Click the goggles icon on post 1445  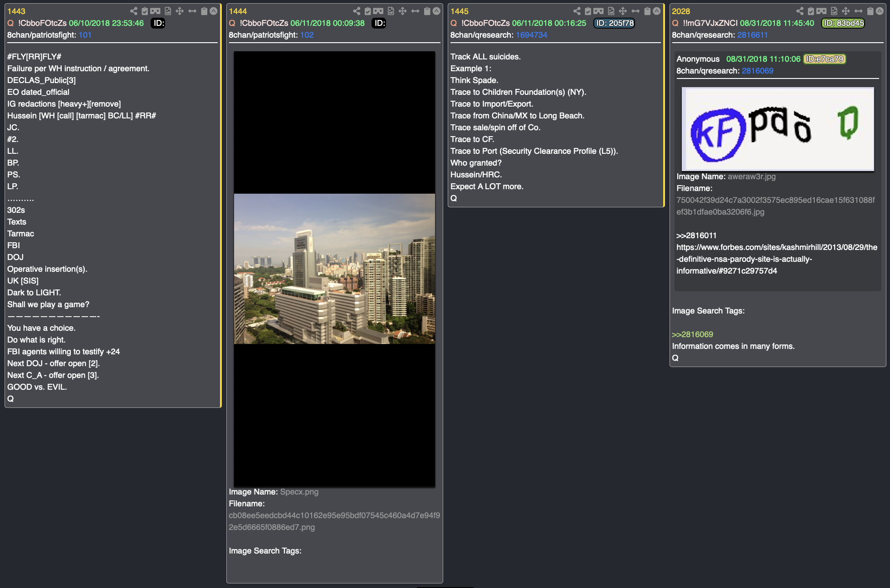click(599, 11)
